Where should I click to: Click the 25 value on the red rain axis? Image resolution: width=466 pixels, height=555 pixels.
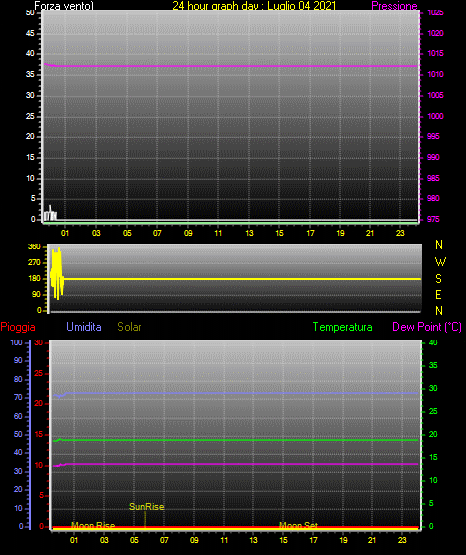click(39, 373)
